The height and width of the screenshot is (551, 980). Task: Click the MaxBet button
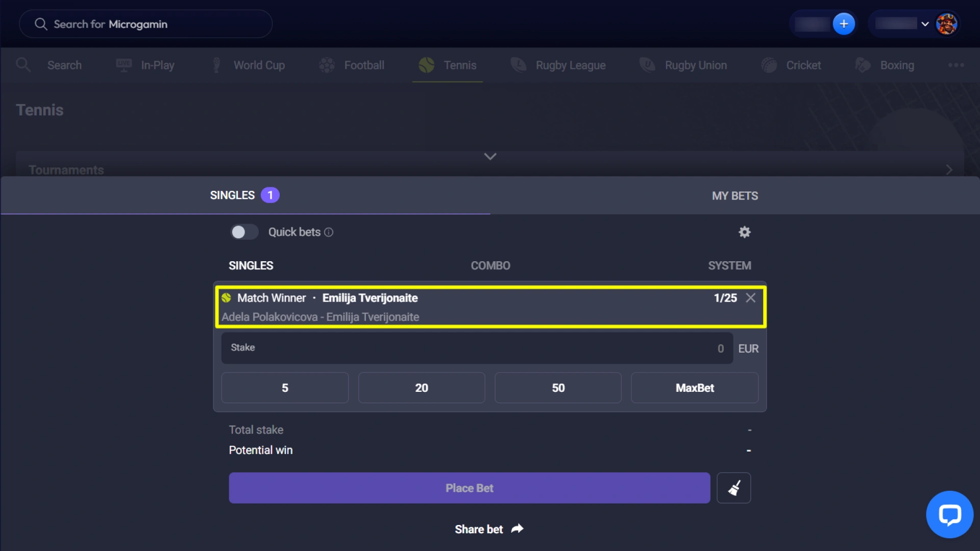point(695,388)
